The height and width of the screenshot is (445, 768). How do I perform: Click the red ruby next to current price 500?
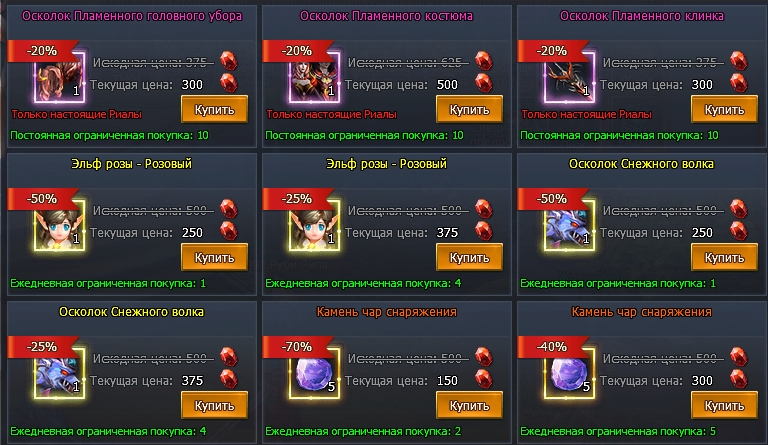coord(483,83)
